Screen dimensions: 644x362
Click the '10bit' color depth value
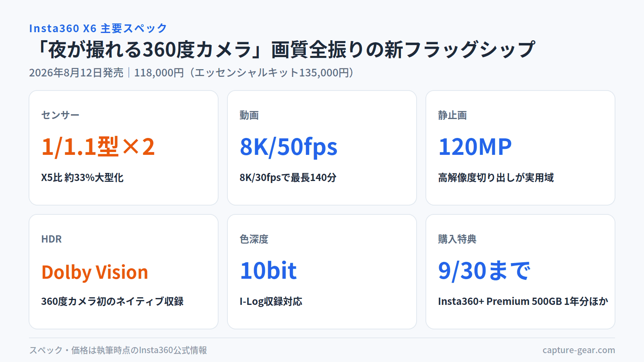pyautogui.click(x=268, y=271)
